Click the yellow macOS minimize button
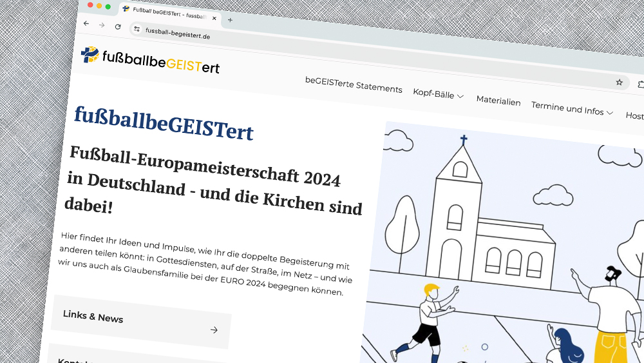This screenshot has height=363, width=644. [99, 6]
